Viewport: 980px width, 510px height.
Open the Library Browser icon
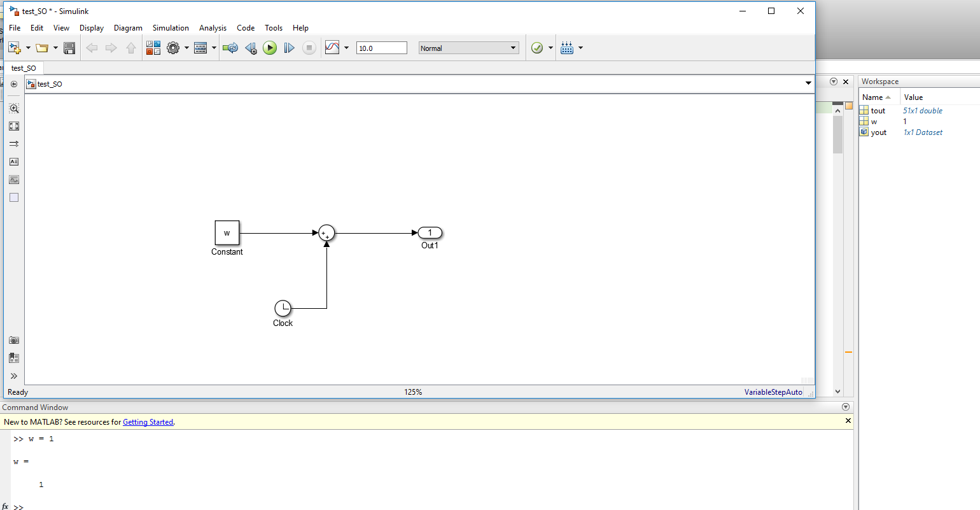point(153,48)
